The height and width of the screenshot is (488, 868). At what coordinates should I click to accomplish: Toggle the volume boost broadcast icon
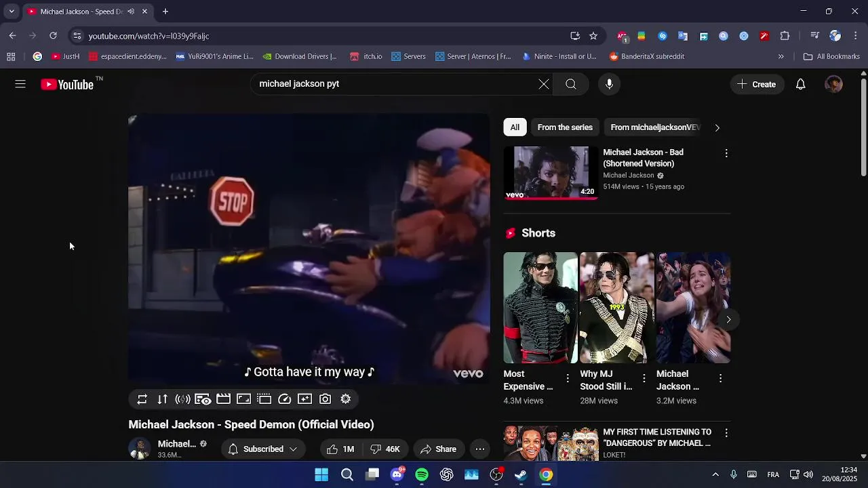[183, 399]
